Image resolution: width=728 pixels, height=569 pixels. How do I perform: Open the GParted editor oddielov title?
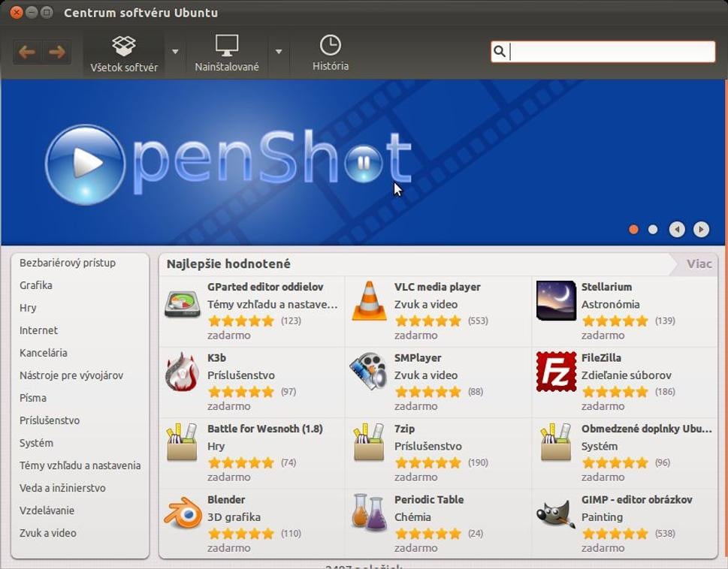tap(265, 287)
